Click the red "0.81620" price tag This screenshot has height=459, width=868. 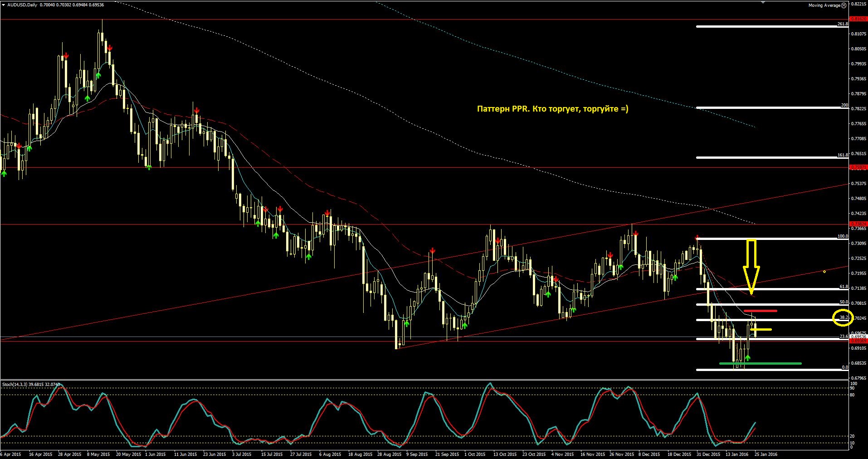click(858, 19)
